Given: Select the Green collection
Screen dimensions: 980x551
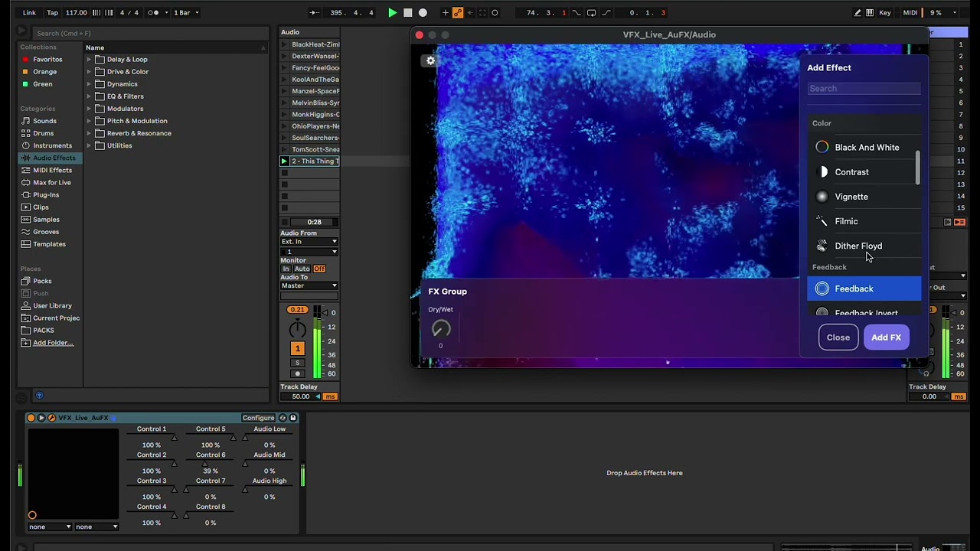Looking at the screenshot, I should [42, 83].
